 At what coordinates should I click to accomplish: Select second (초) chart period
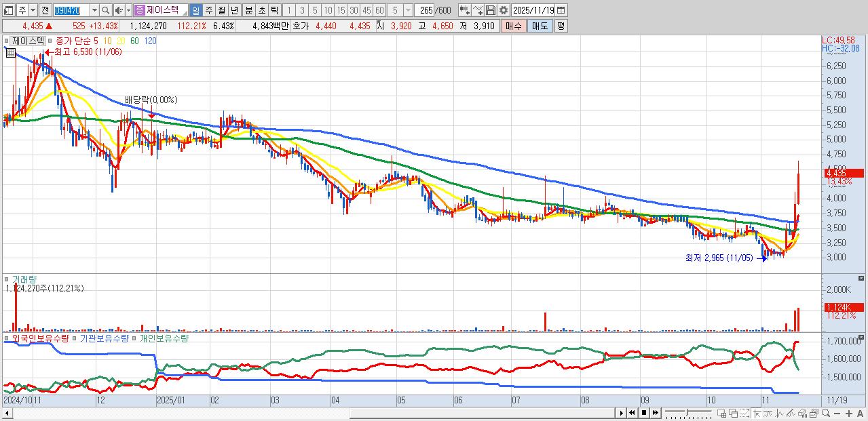coord(261,10)
